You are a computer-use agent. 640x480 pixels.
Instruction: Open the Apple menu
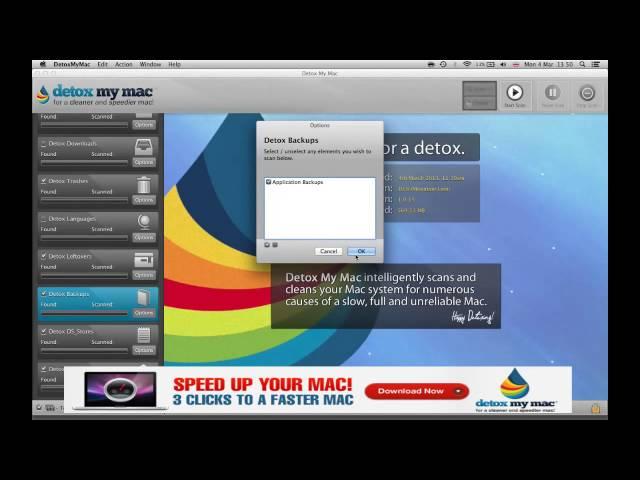pyautogui.click(x=43, y=64)
